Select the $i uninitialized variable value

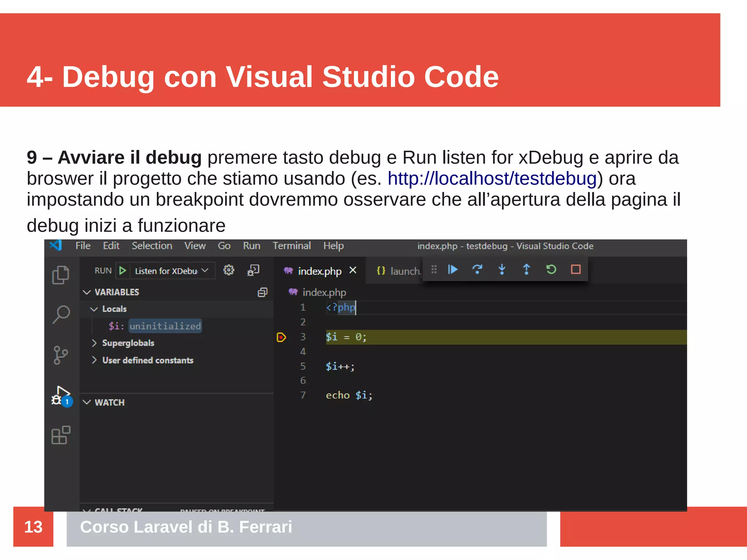click(165, 326)
